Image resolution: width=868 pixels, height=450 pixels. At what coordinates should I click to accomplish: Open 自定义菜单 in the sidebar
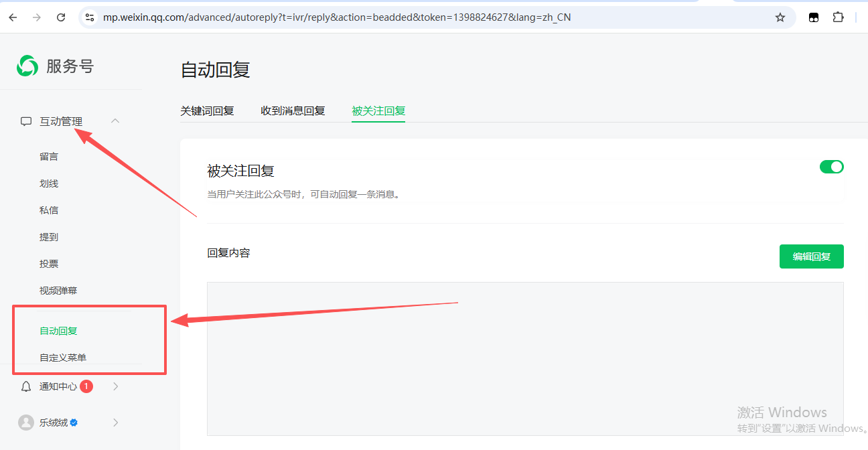(x=63, y=358)
